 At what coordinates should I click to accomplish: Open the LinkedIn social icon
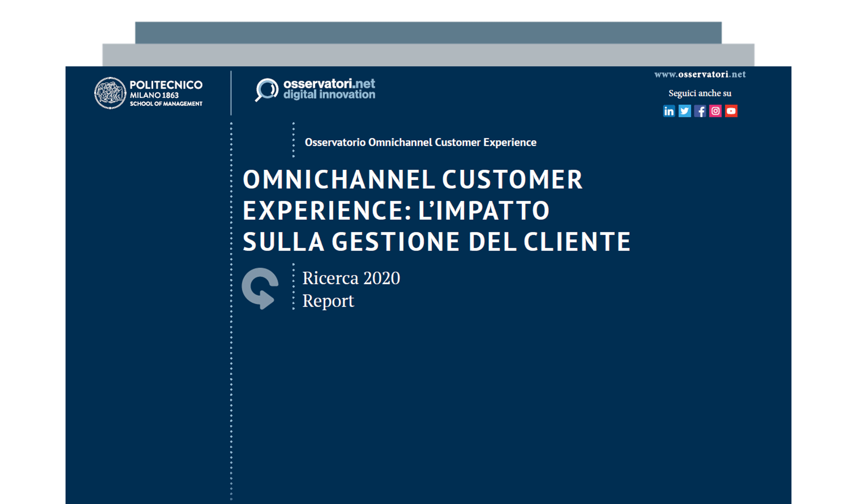click(669, 111)
